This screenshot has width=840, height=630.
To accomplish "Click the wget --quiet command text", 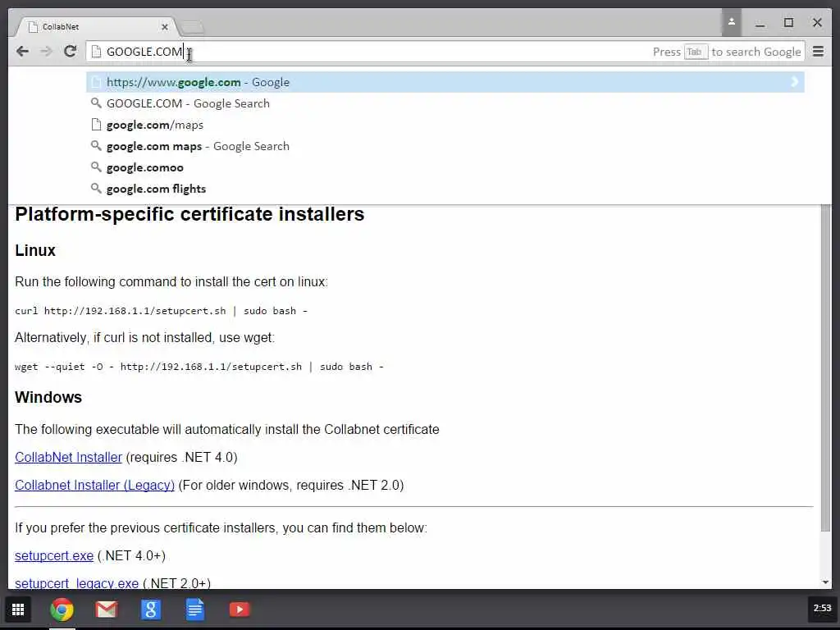I will pos(199,367).
